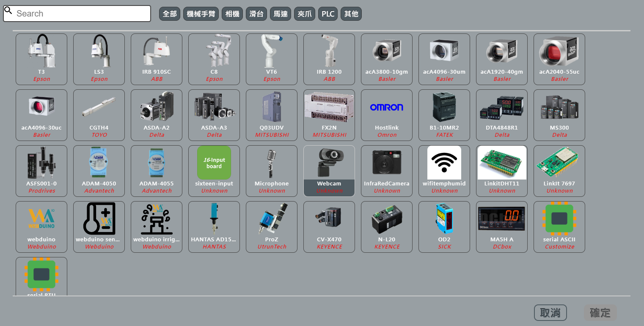Select the Basler acA2040-55uc camera
The image size is (644, 326).
pos(559,59)
